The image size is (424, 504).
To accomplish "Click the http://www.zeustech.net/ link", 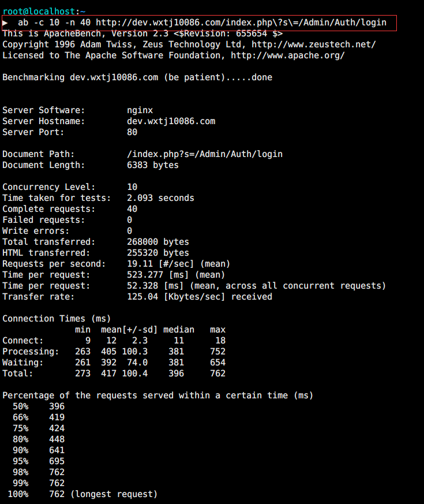I will click(x=313, y=44).
